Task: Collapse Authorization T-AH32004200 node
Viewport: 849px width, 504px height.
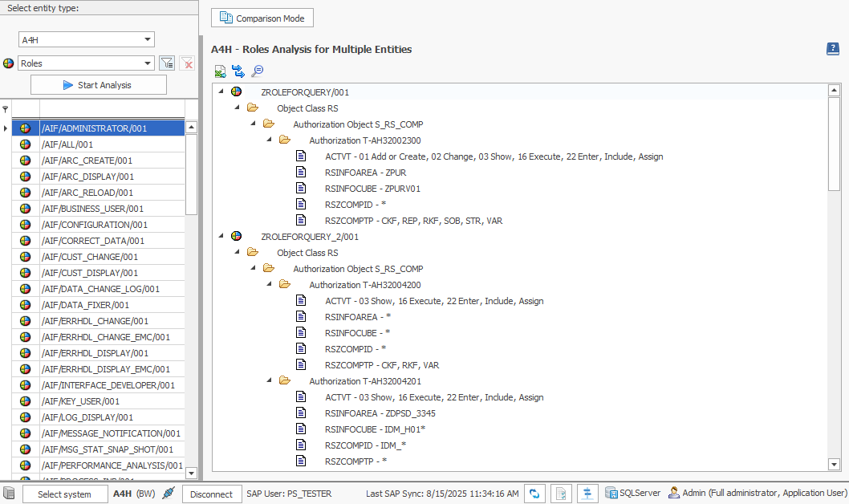Action: pyautogui.click(x=269, y=285)
